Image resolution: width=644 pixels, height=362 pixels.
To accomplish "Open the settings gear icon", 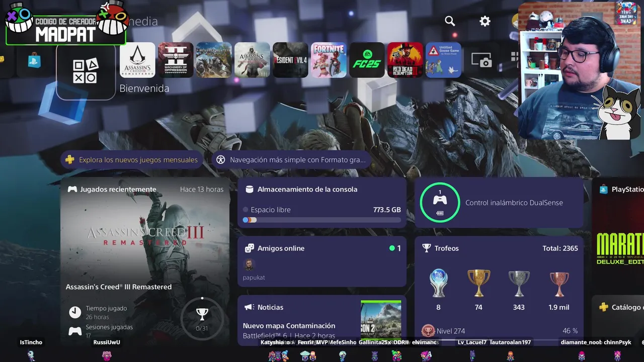I will tap(485, 21).
